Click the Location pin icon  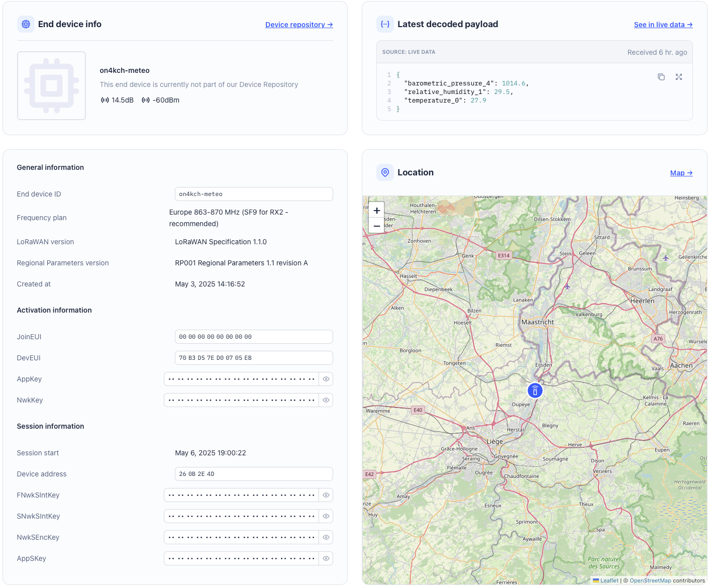[385, 172]
